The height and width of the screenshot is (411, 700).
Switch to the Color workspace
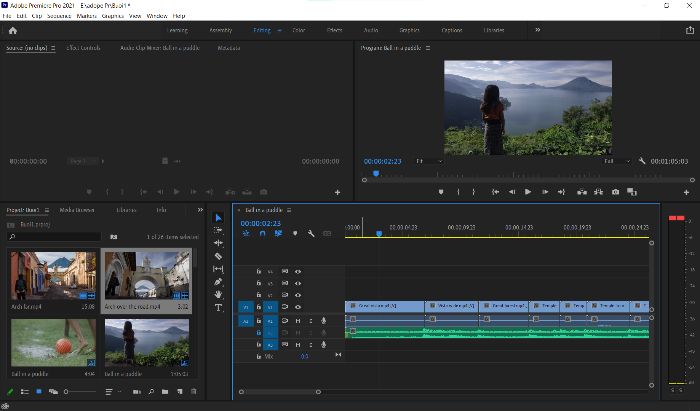299,30
